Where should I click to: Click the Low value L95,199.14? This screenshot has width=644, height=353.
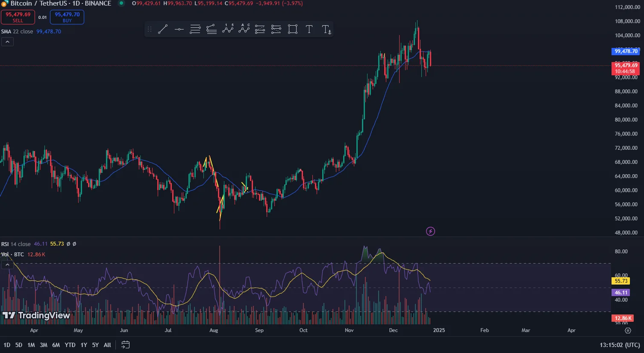tap(208, 3)
